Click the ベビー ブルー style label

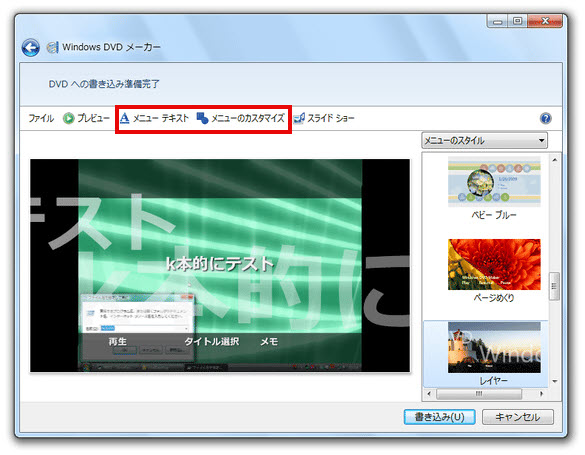pos(494,215)
